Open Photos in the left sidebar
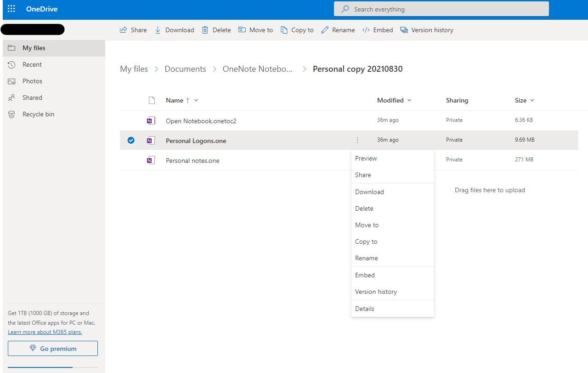The height and width of the screenshot is (373, 588). pos(54,81)
